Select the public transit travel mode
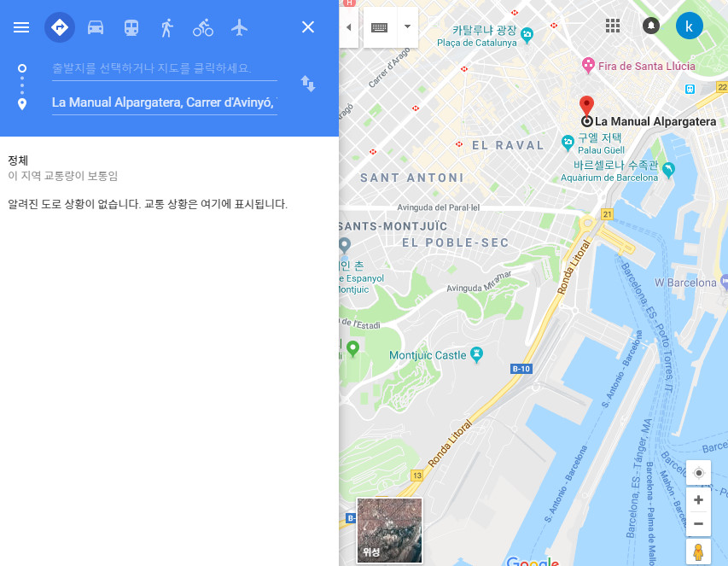Screen dimensions: 728x566 pos(131,27)
